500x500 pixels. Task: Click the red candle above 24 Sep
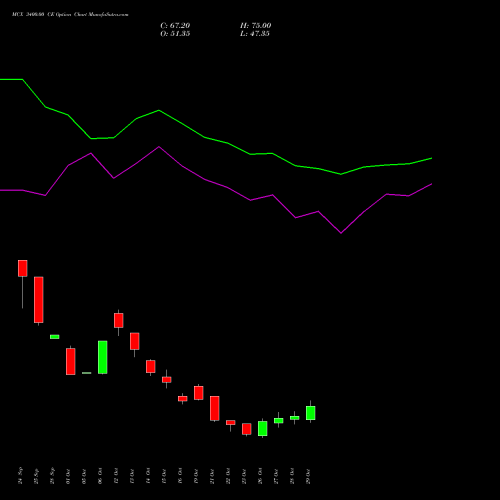(x=23, y=268)
